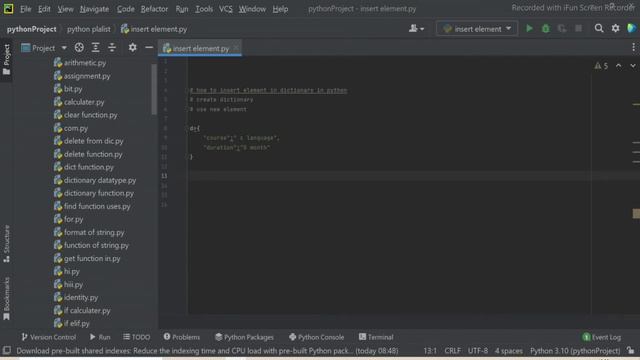Viewport: 640px width, 360px height.
Task: Open the JetBrains Toolbox colorful icon
Action: [x=631, y=28]
